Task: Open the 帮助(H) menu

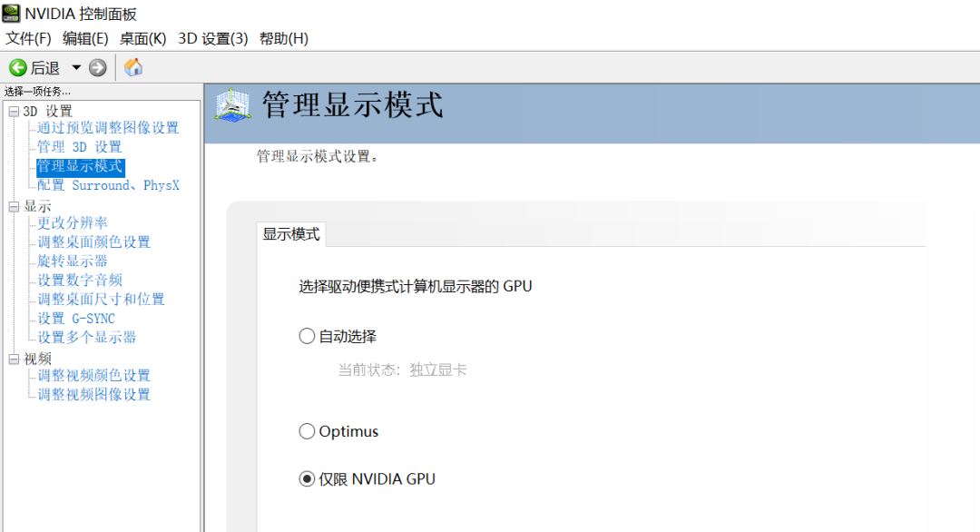Action: [284, 39]
